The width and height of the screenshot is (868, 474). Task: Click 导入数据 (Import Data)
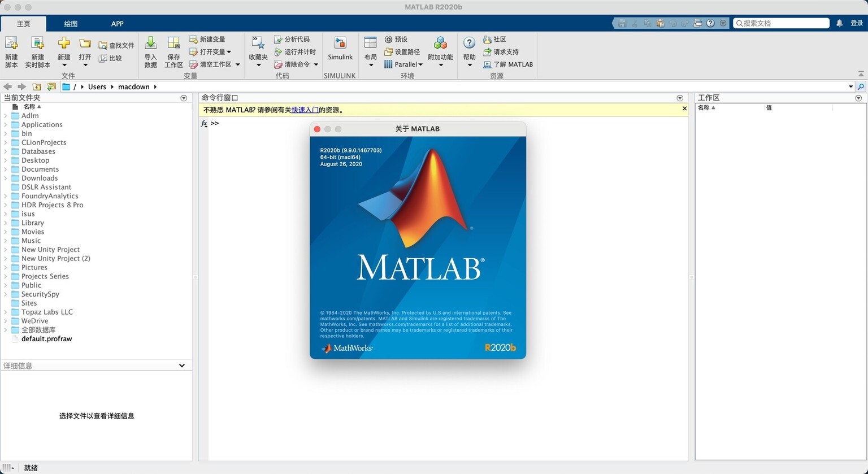point(151,51)
